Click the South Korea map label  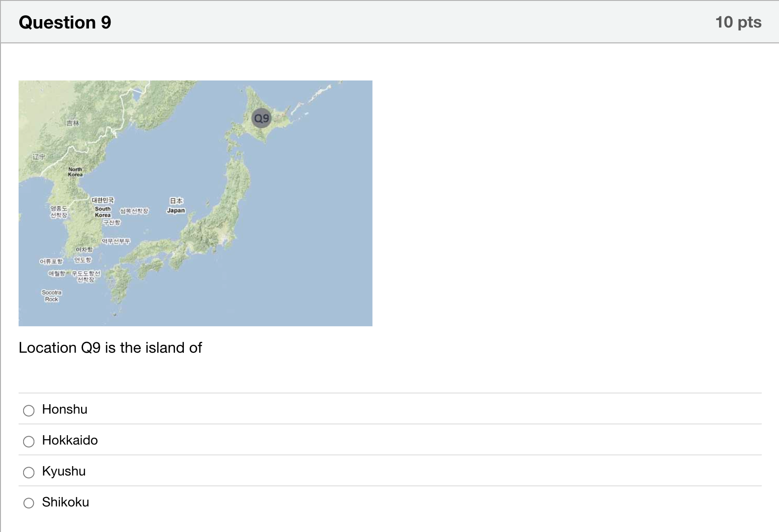tap(103, 212)
